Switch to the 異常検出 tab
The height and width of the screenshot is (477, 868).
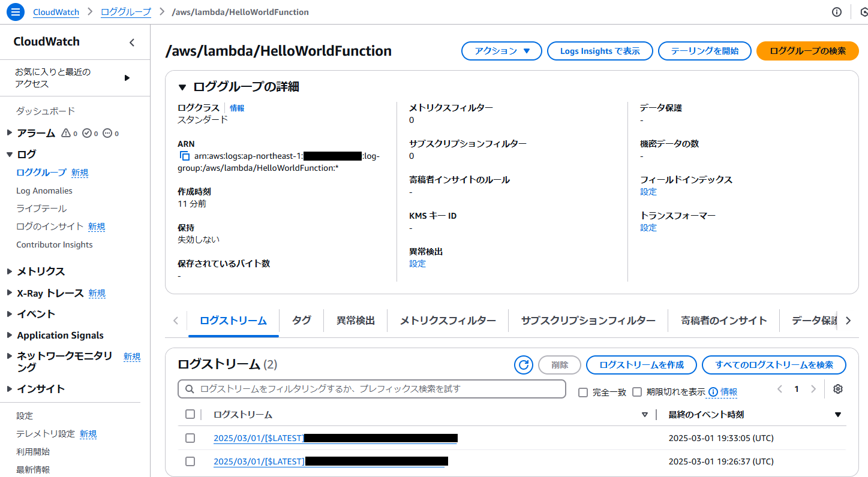click(x=356, y=321)
